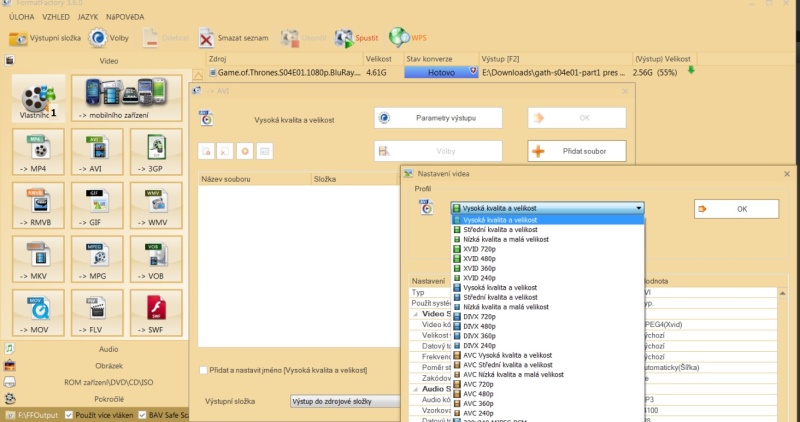Choose the -> GIF format tile
Image resolution: width=800 pixels, height=422 pixels.
click(97, 206)
